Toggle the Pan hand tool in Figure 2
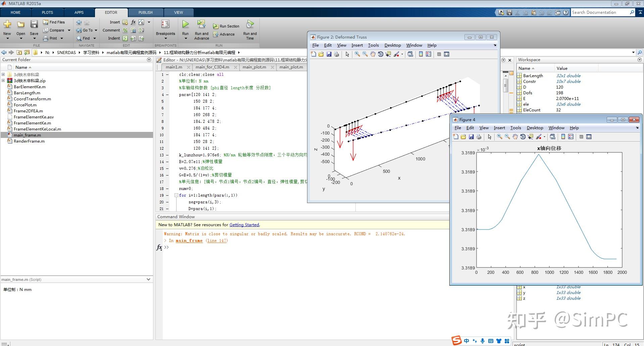644x346 pixels. point(373,54)
